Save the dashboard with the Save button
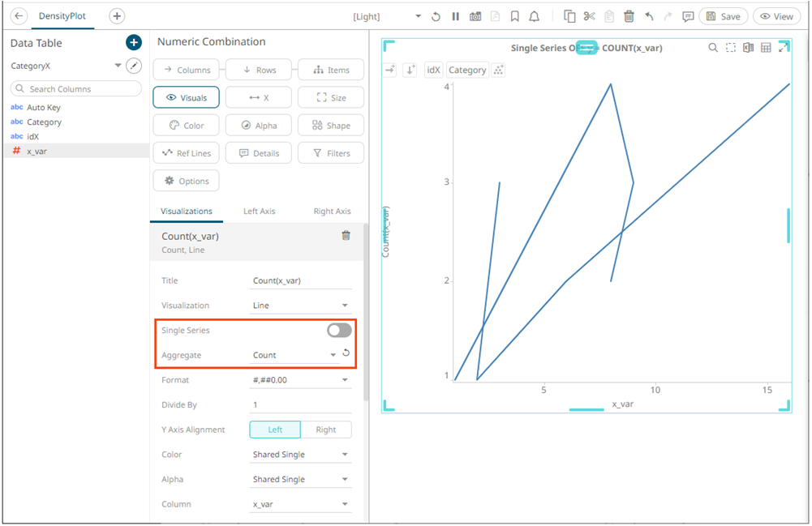 click(723, 15)
